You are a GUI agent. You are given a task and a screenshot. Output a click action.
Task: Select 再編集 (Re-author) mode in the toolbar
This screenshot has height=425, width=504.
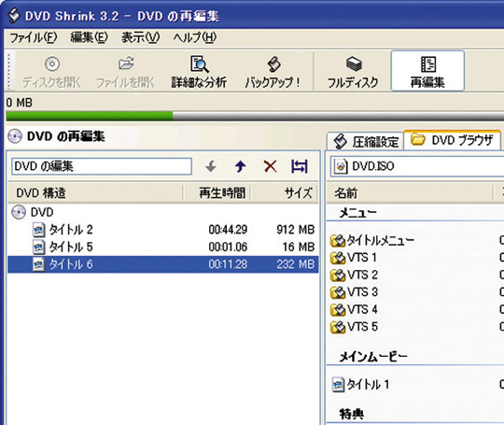tap(427, 71)
